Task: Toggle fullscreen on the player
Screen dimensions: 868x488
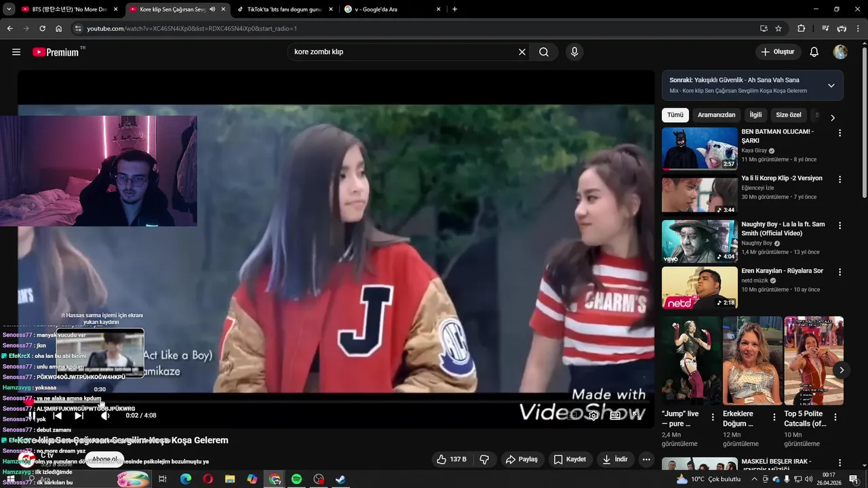Action: point(637,415)
